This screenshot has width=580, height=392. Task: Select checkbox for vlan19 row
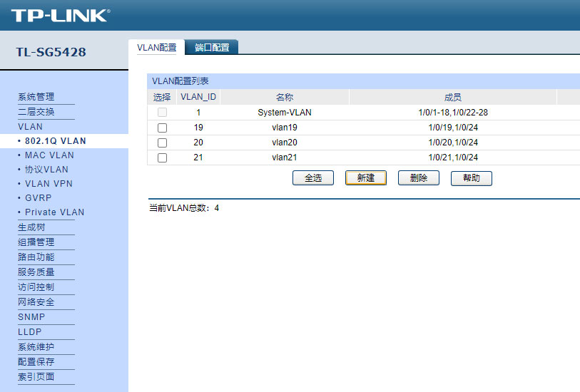(x=162, y=128)
